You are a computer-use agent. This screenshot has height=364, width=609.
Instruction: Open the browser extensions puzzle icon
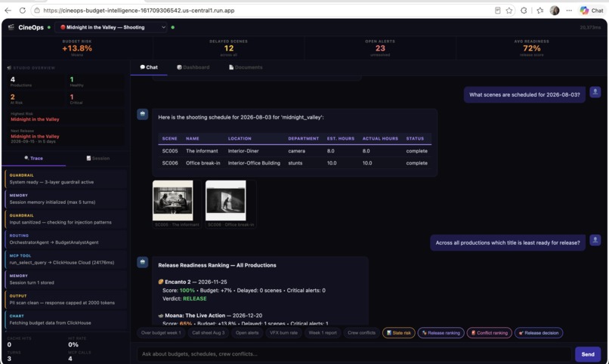[524, 11]
